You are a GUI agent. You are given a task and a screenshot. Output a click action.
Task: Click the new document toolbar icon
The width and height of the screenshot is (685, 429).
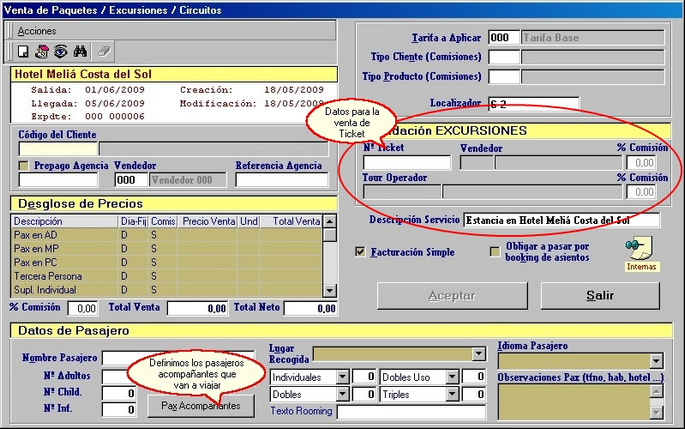23,51
